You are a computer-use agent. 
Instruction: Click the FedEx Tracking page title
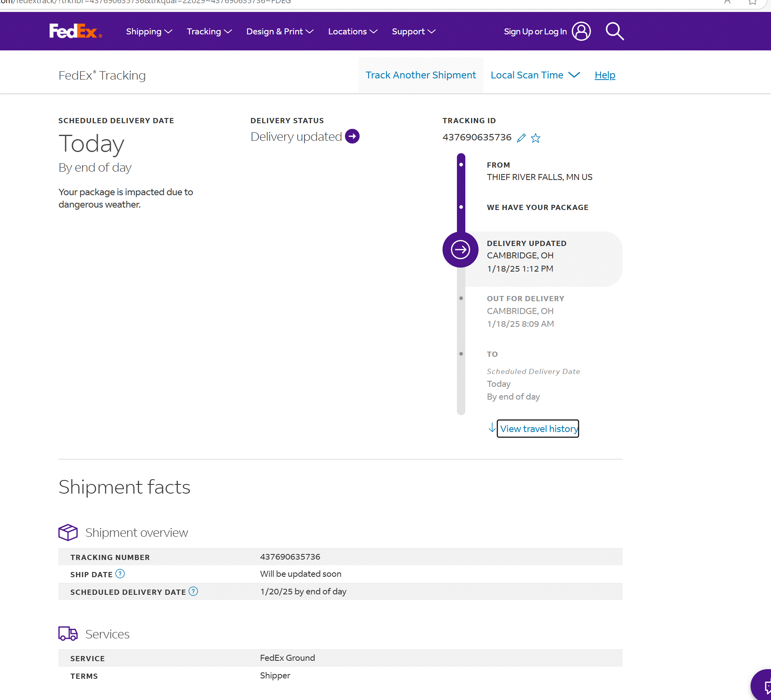[x=102, y=75]
